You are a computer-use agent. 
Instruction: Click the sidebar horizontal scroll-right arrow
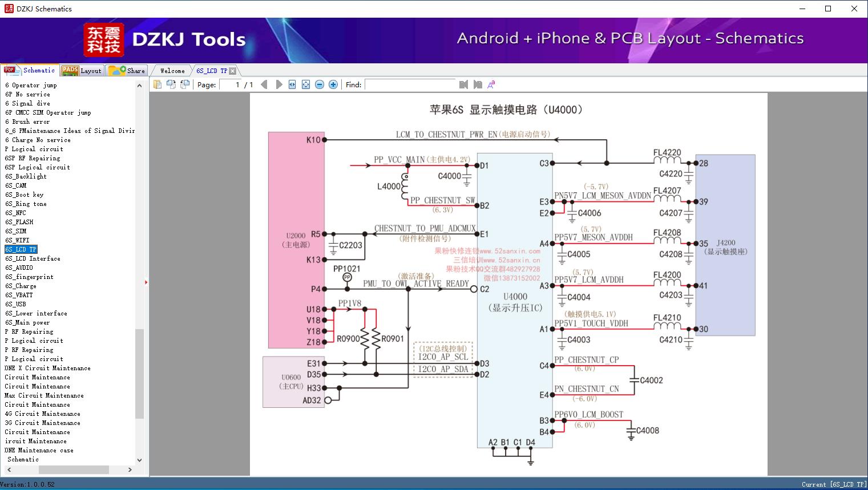coord(130,469)
